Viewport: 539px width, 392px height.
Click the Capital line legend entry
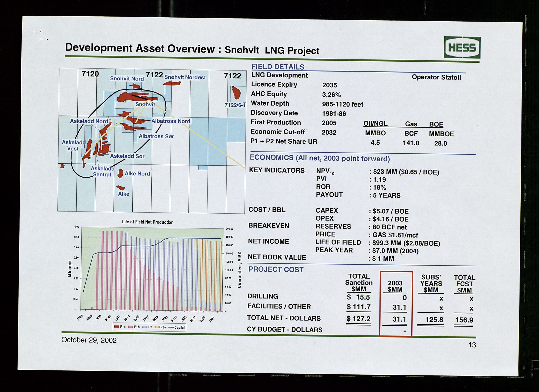pos(176,328)
